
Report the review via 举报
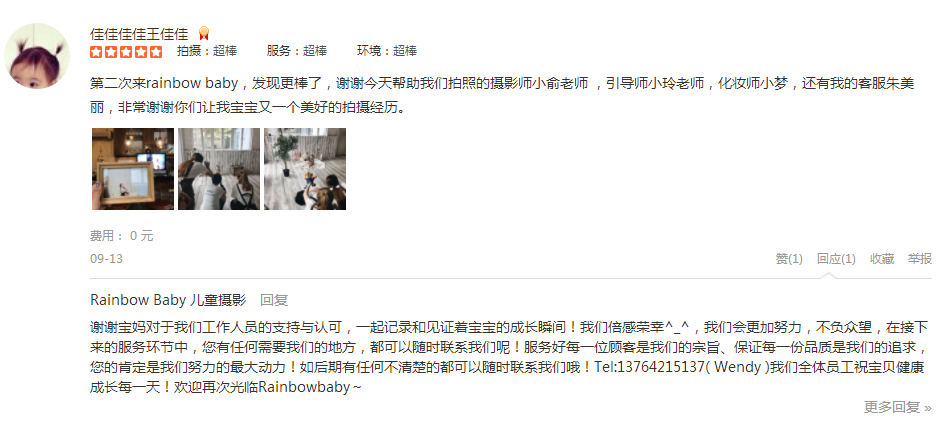919,259
